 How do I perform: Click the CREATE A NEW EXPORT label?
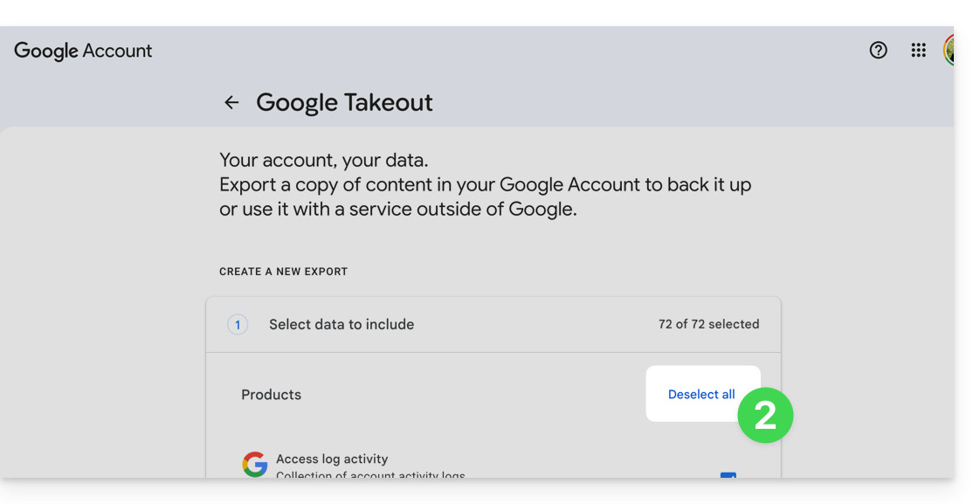(283, 272)
